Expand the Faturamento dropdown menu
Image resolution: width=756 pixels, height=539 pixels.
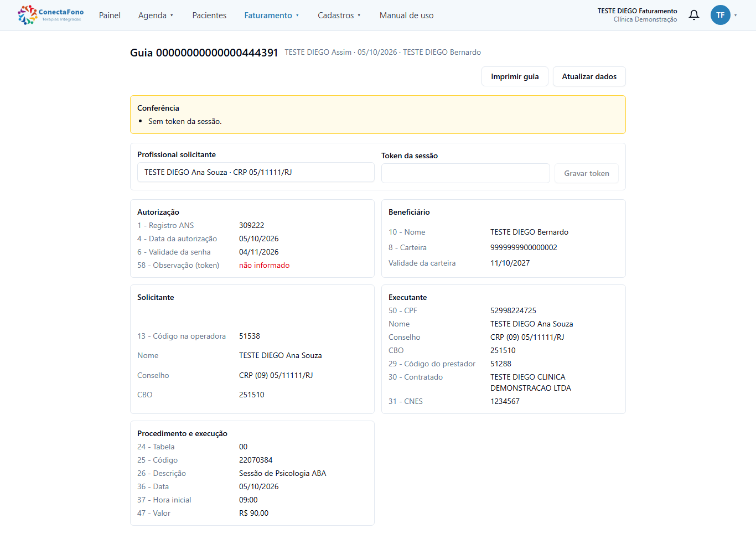272,15
